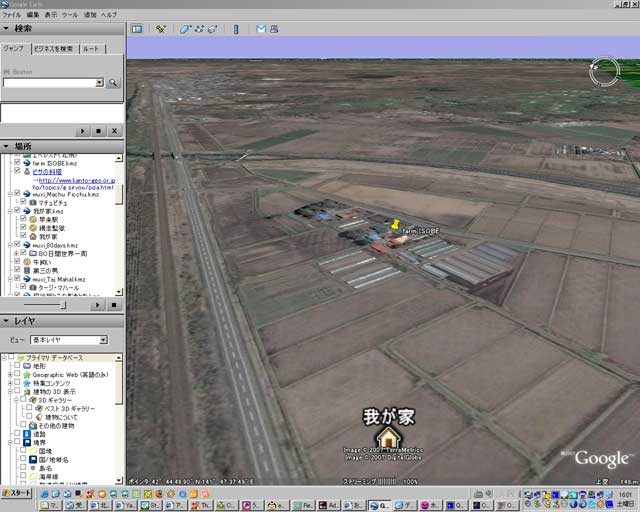Screen dimensions: 640x512
Task: Click the 境界 borders layer flag icon
Action: [27, 443]
